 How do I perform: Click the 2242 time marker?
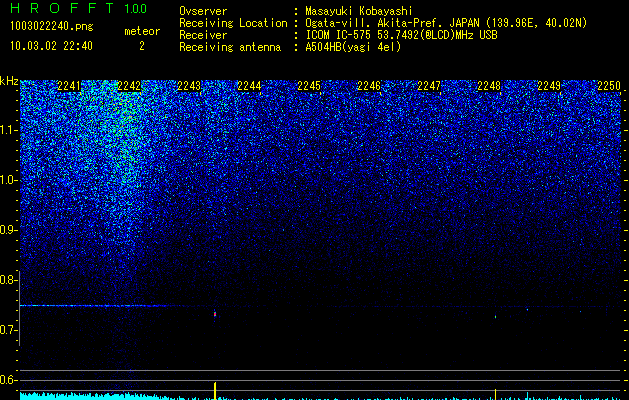click(x=129, y=86)
